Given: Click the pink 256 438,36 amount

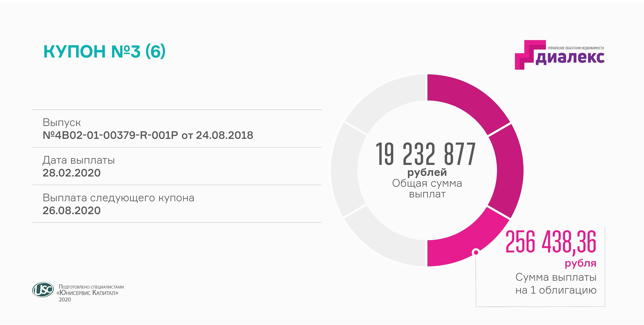Looking at the screenshot, I should pyautogui.click(x=551, y=242).
